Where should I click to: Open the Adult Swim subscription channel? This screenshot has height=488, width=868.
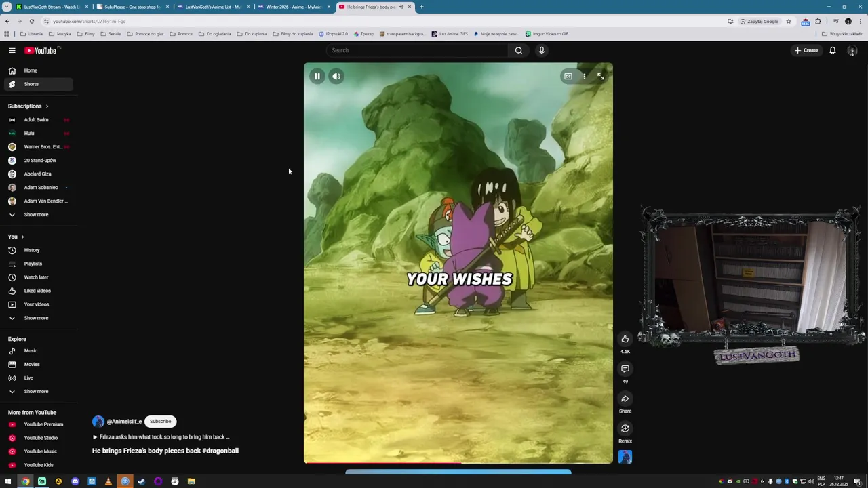38,120
